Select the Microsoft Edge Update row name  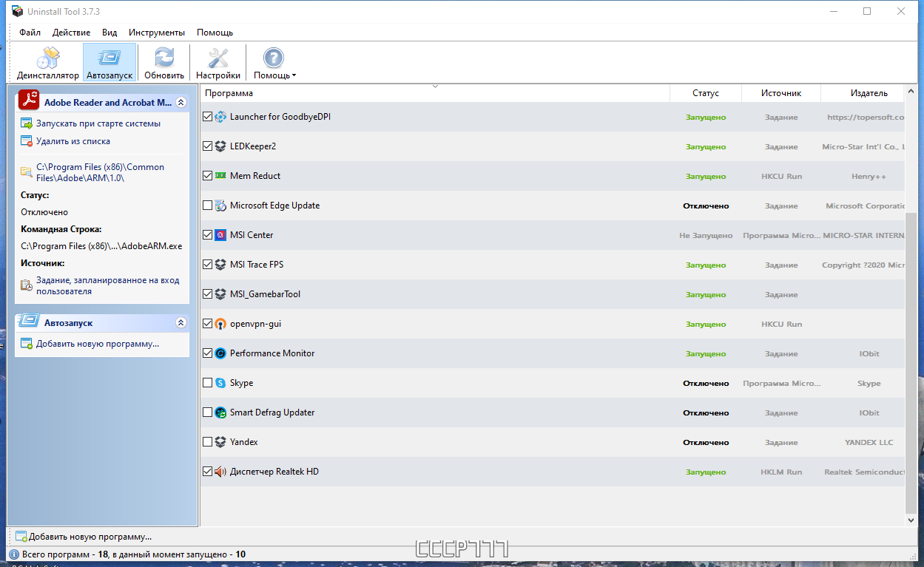pos(274,206)
